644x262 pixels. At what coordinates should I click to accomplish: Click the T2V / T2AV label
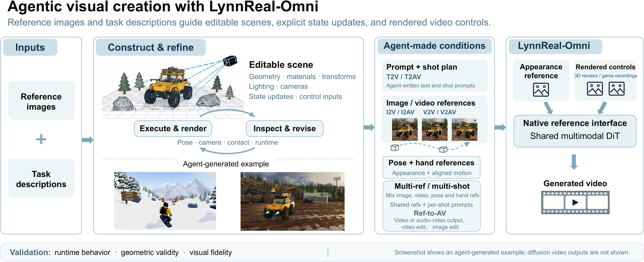404,77
